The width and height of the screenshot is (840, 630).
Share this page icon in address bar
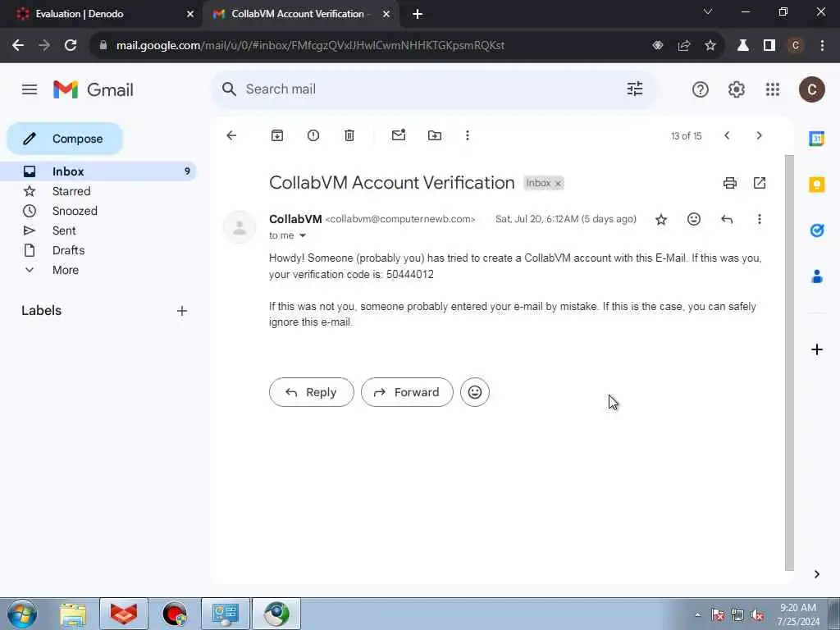[684, 46]
